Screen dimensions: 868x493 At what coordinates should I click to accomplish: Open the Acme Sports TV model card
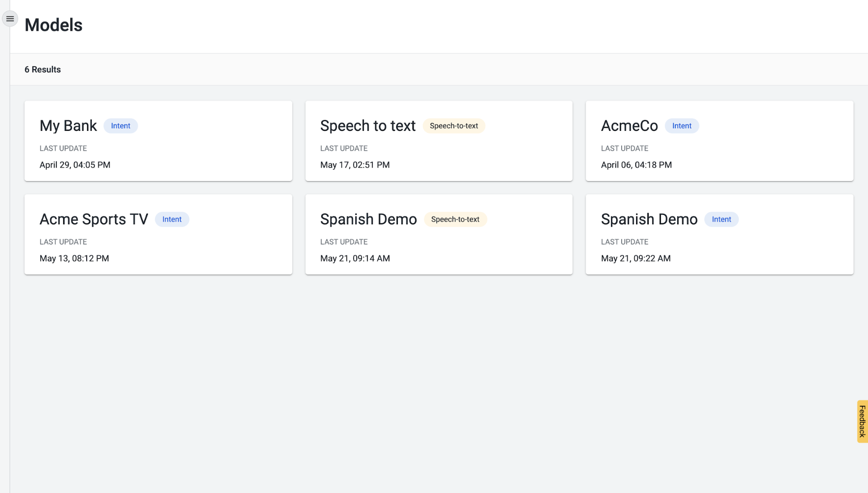[x=158, y=234]
